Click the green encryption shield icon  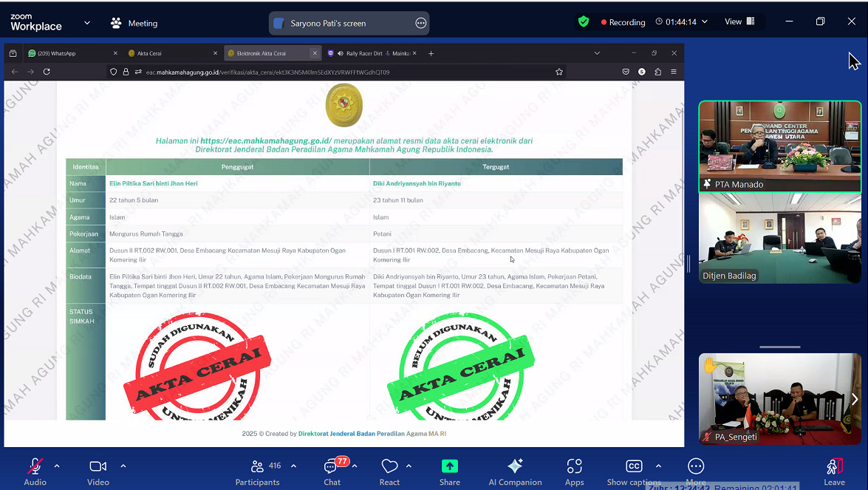click(x=584, y=22)
